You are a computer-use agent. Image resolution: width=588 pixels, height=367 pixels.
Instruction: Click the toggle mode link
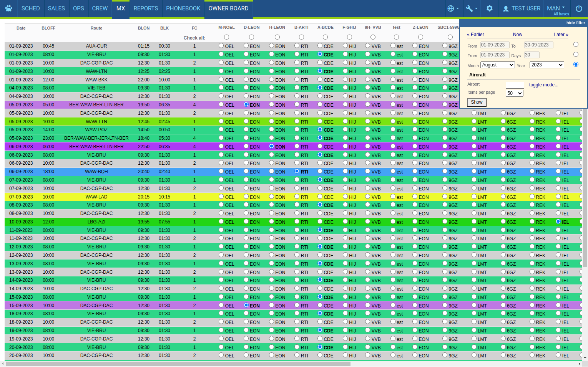(543, 85)
